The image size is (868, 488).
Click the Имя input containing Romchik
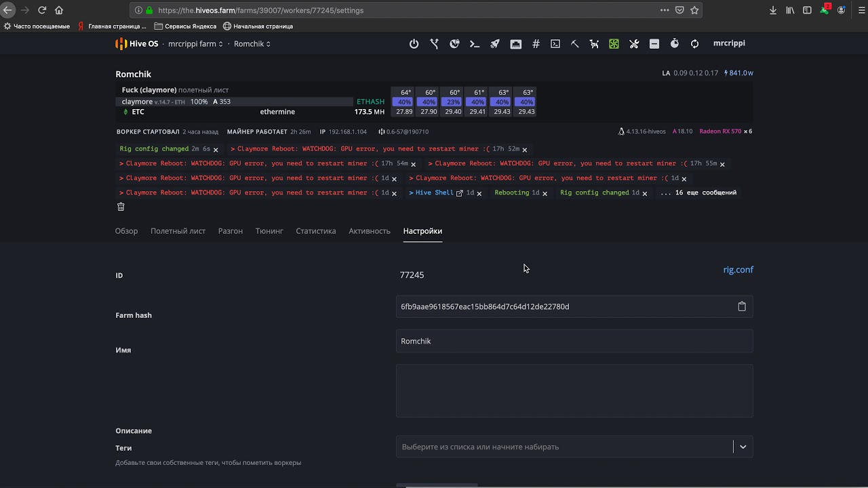[574, 341]
